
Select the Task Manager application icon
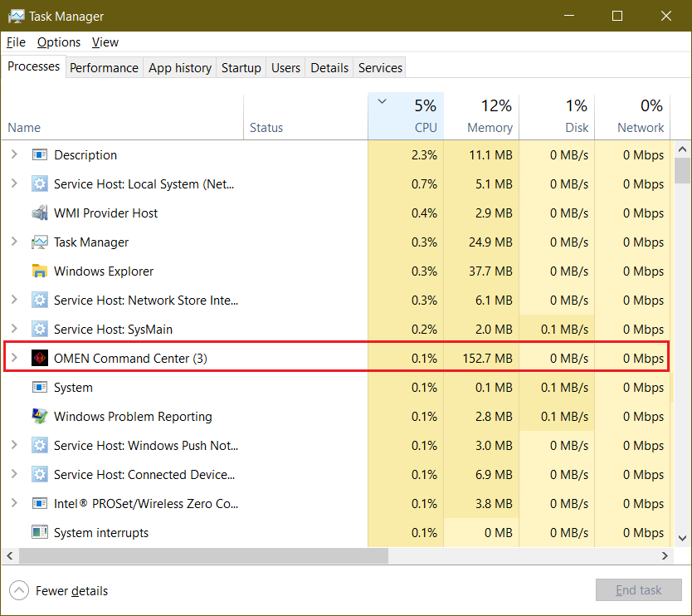(x=40, y=242)
